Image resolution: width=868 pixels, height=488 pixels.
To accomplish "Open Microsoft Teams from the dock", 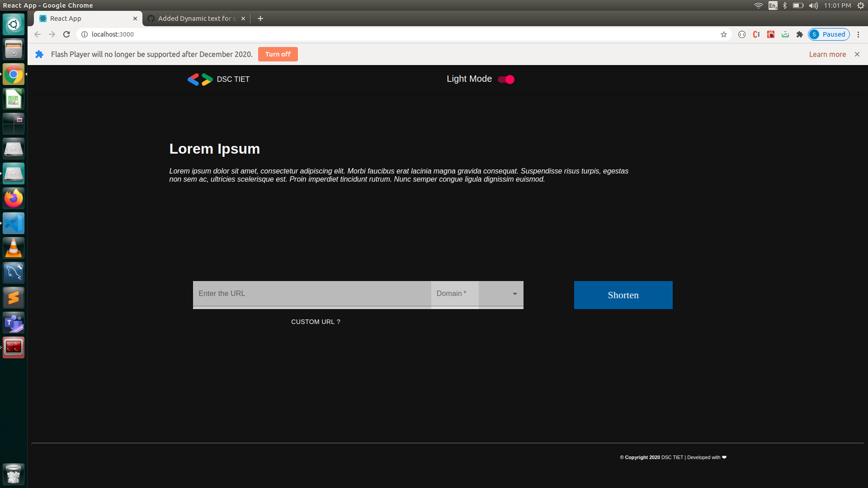I will coord(13,322).
